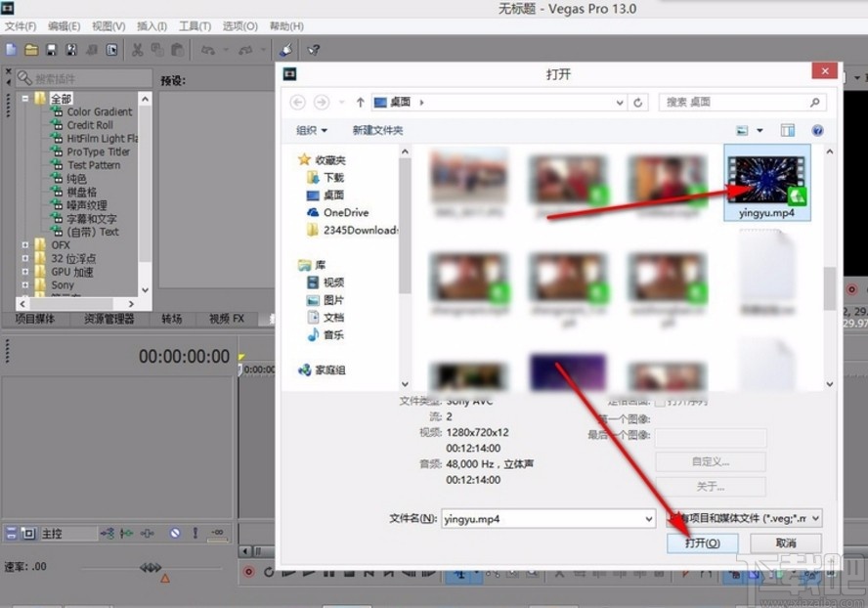Go up one folder level
Screen dimensions: 868x608
(x=361, y=102)
